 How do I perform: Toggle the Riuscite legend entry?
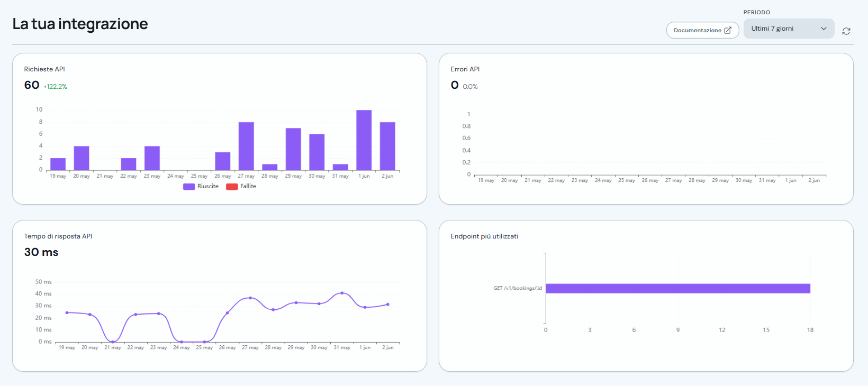(201, 186)
